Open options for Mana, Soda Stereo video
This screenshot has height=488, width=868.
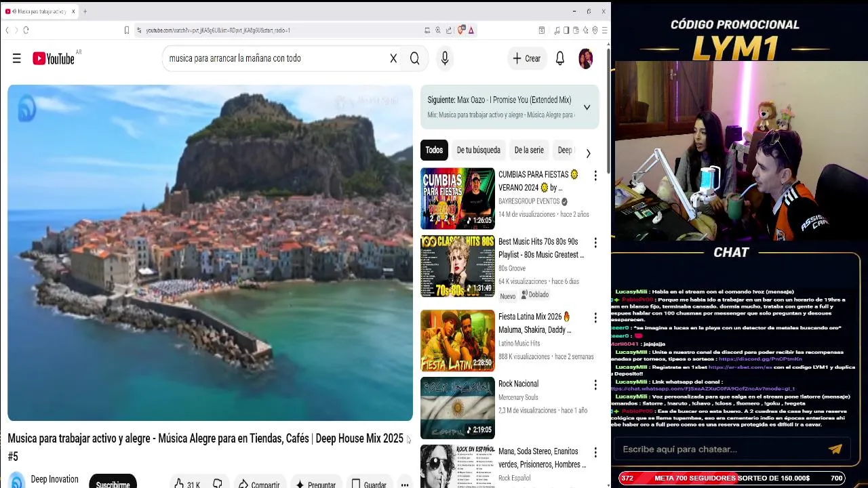click(x=595, y=452)
